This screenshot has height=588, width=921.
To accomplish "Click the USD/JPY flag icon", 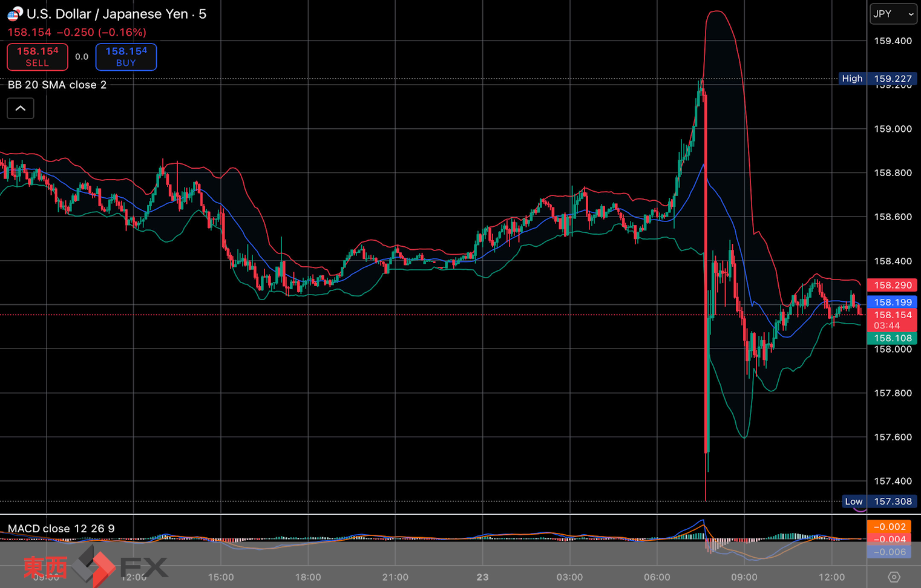I will [x=15, y=13].
